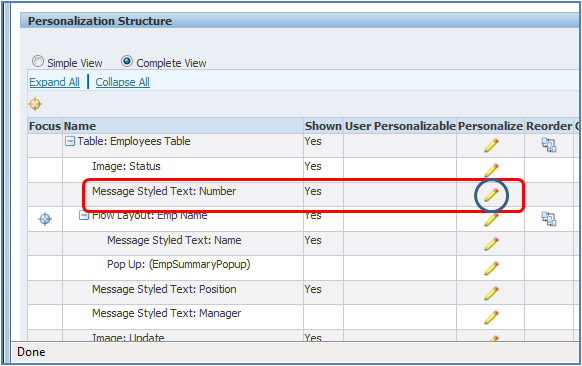
Task: Click the Collapse All link
Action: click(122, 82)
